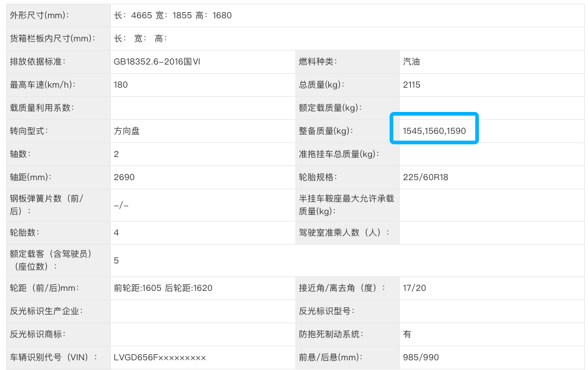Click the tire count value 4
Viewport: 588px width, 370px height.
tap(116, 232)
